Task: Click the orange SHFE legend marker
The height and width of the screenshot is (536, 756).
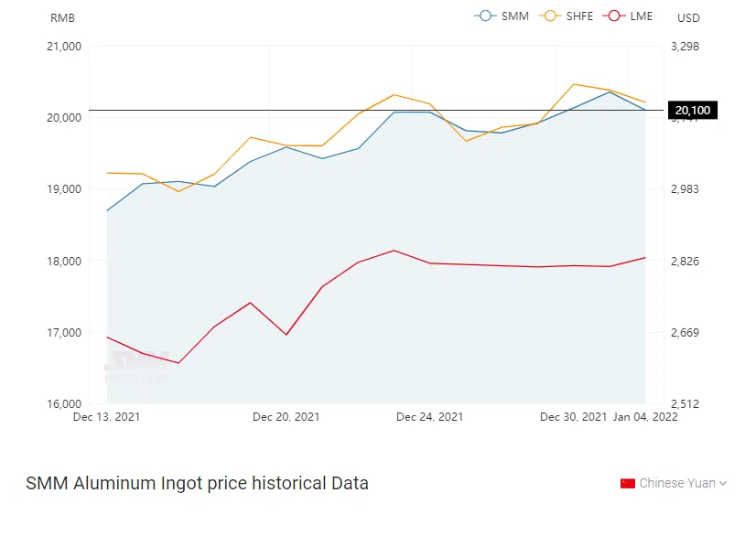Action: pyautogui.click(x=550, y=16)
